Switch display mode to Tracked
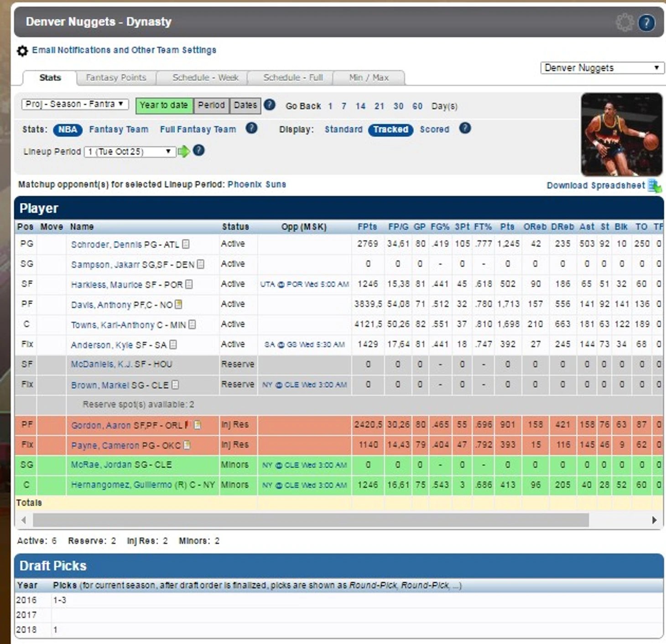Screen dimensions: 666x644 click(x=390, y=130)
